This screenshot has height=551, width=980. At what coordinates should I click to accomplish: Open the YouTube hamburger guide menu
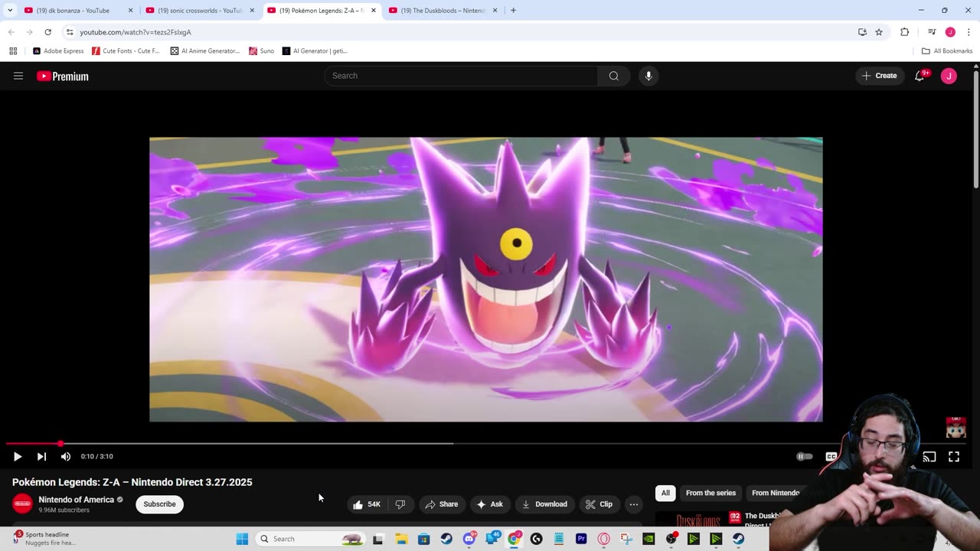coord(18,76)
